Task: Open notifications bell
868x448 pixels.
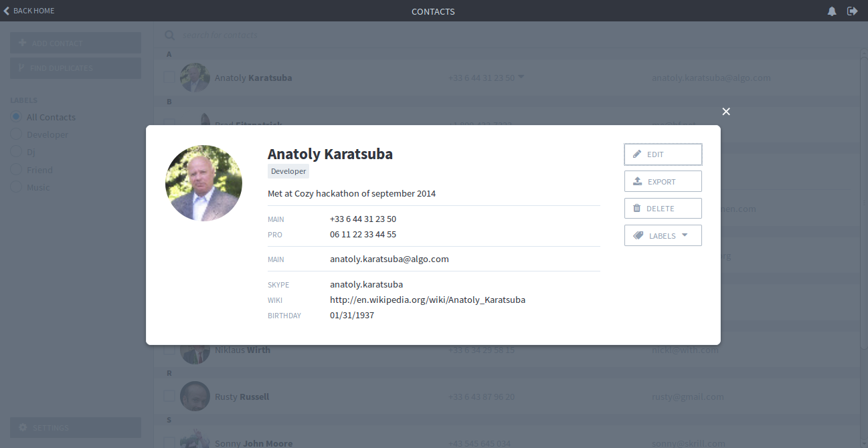Action: 832,11
